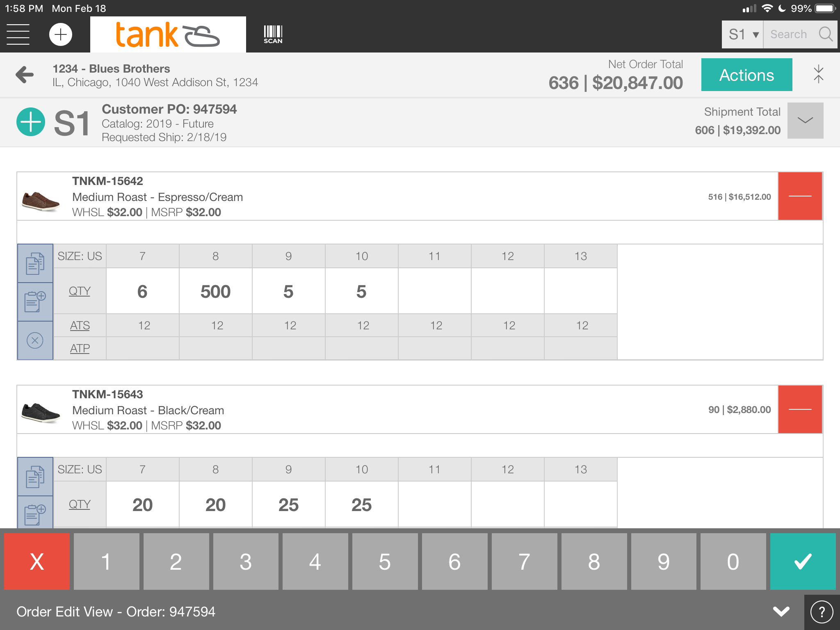Click the ATS row link
The height and width of the screenshot is (630, 840).
click(x=80, y=326)
